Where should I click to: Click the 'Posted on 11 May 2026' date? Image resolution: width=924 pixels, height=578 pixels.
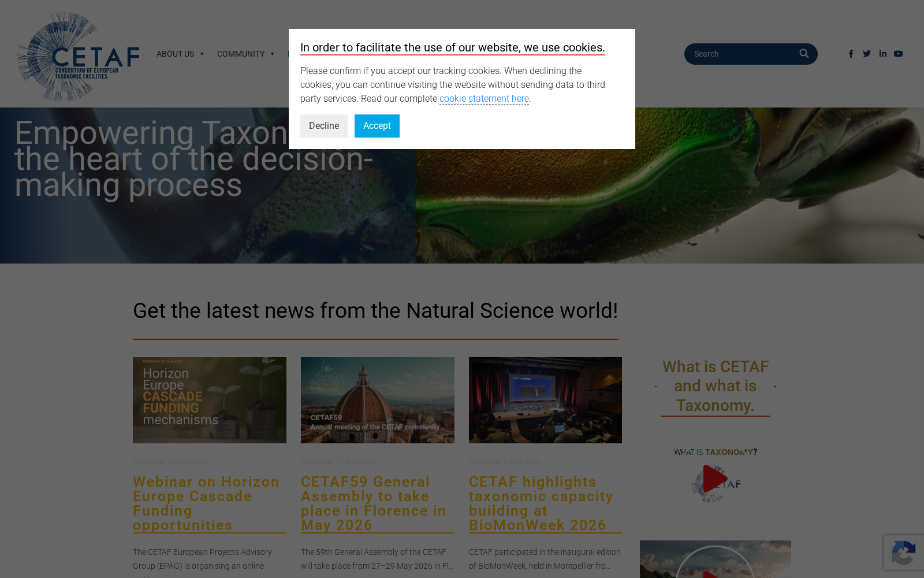[339, 461]
